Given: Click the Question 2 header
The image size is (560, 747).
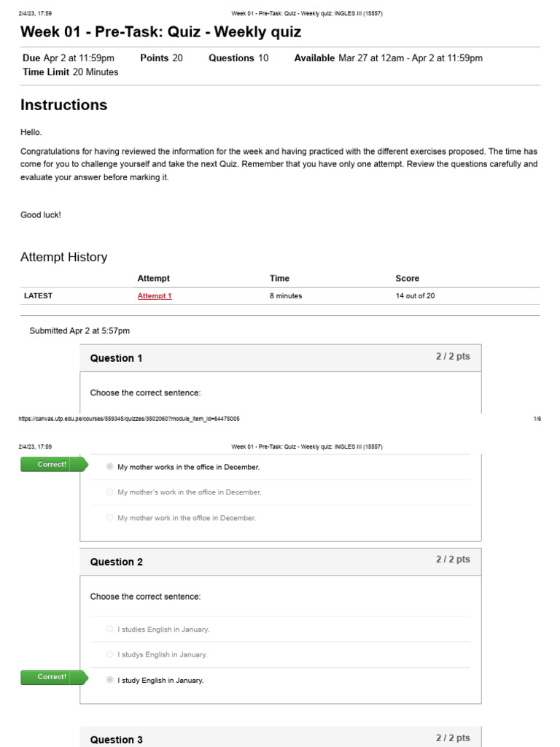Looking at the screenshot, I should [281, 562].
